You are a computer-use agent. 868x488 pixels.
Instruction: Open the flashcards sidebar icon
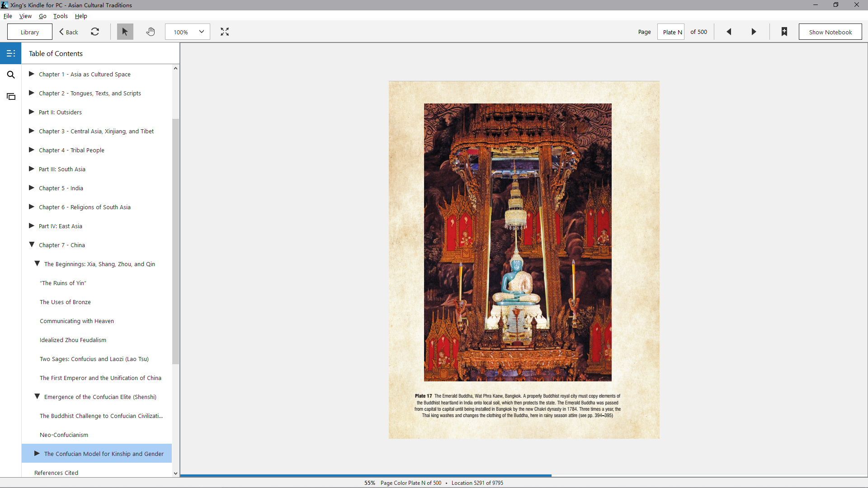[11, 96]
